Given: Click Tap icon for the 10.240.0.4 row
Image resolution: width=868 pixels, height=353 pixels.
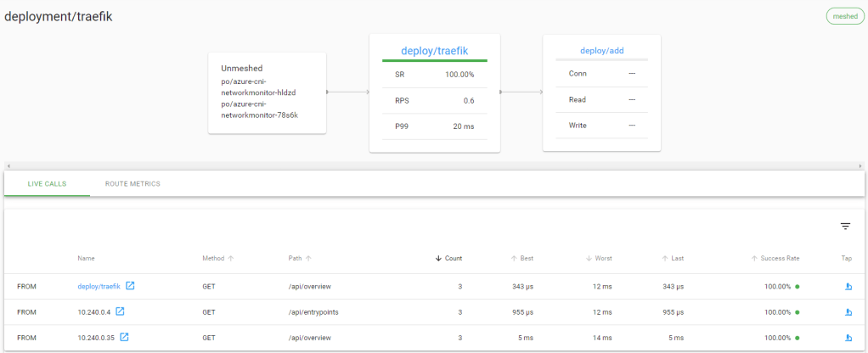Looking at the screenshot, I should [846, 312].
